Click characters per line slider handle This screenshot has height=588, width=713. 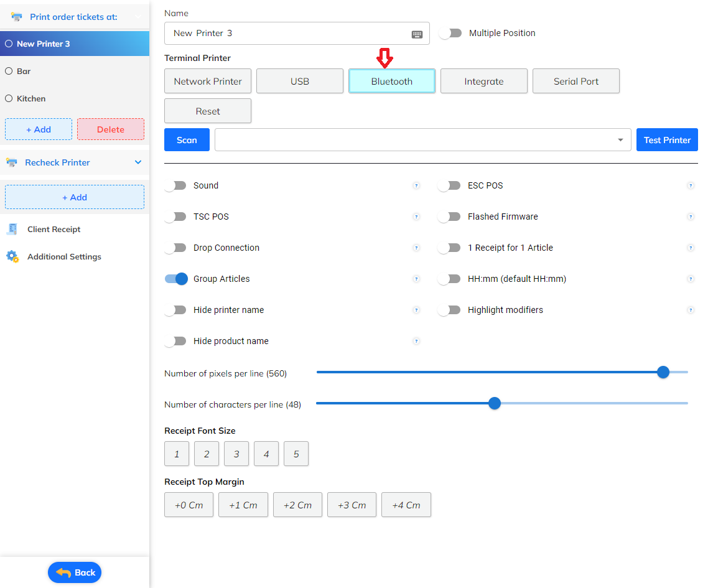click(495, 403)
